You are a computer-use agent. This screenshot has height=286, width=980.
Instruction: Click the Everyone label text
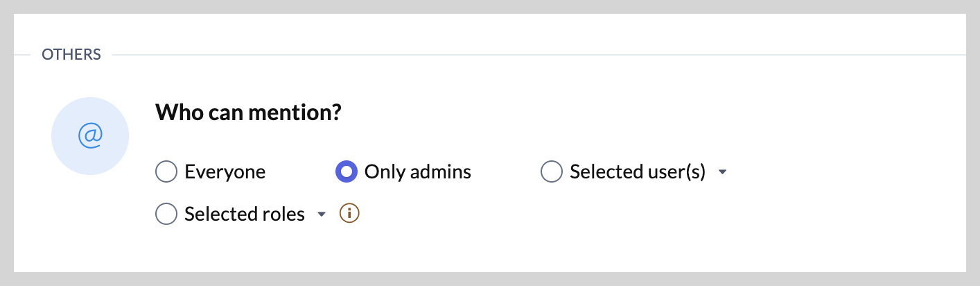point(225,171)
